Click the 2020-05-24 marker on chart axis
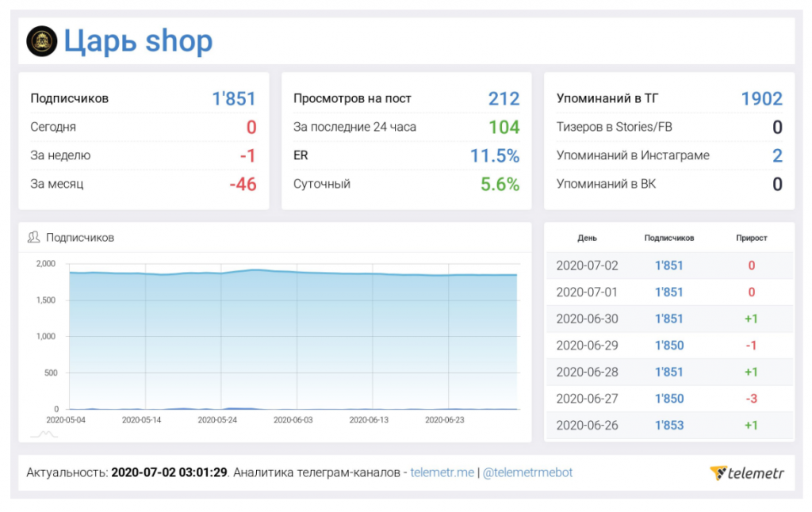This screenshot has height=512, width=812. (x=218, y=420)
